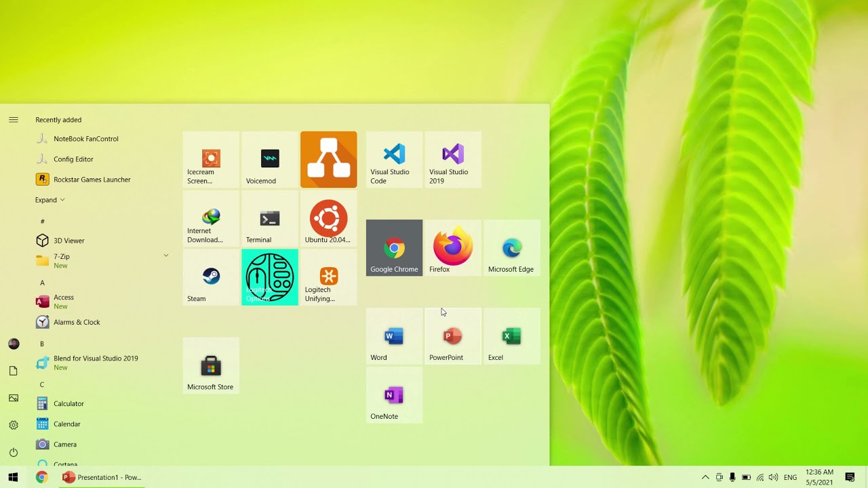Open the Excel tile
The image size is (868, 488).
(512, 336)
